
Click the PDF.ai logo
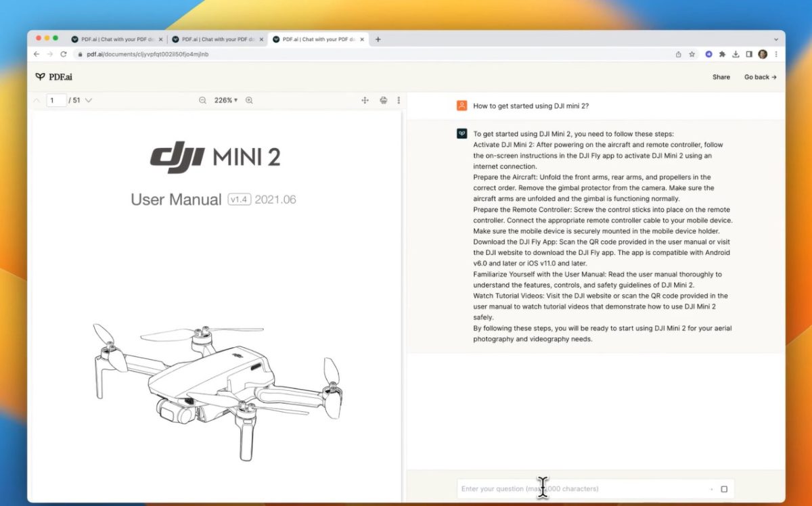tap(53, 77)
